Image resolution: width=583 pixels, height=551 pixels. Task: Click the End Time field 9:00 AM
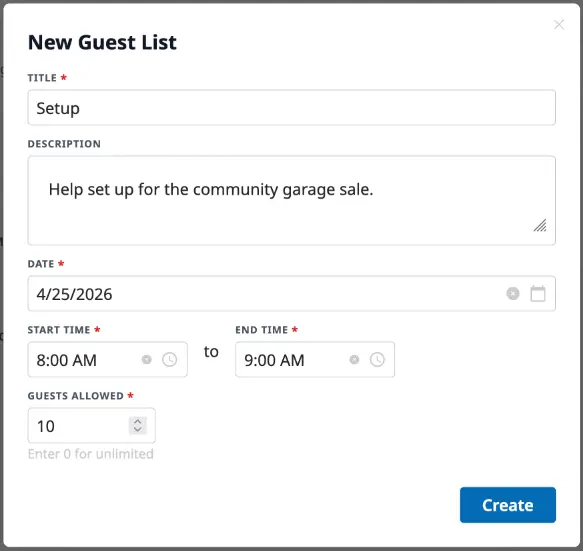point(315,360)
